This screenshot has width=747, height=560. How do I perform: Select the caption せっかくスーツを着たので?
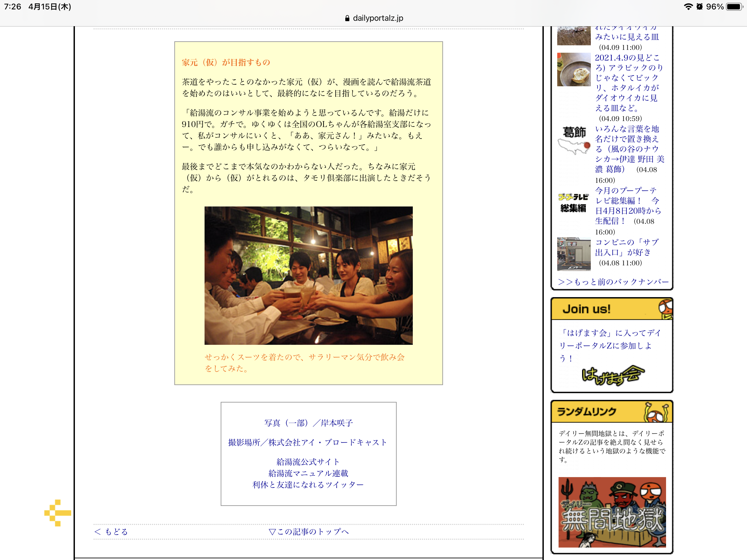tap(305, 363)
